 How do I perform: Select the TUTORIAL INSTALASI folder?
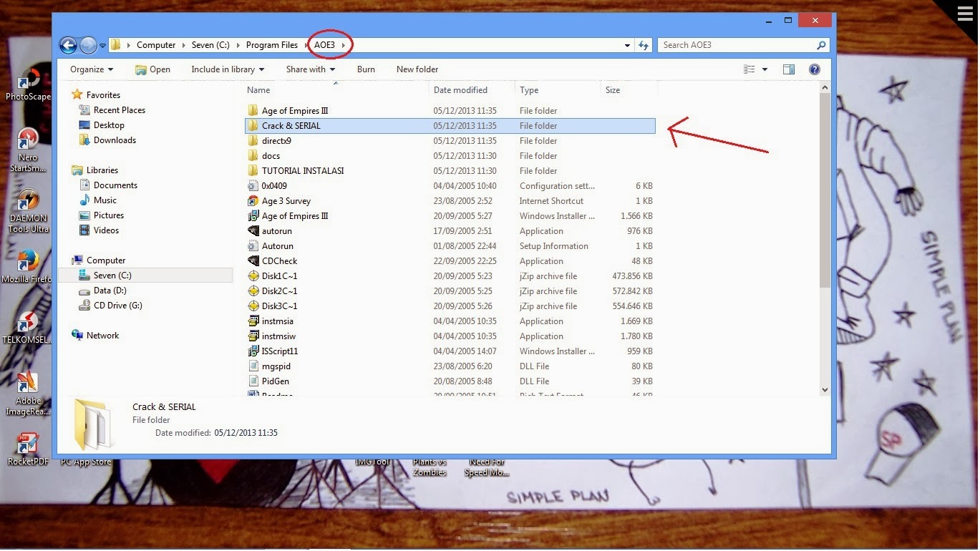pos(450,171)
